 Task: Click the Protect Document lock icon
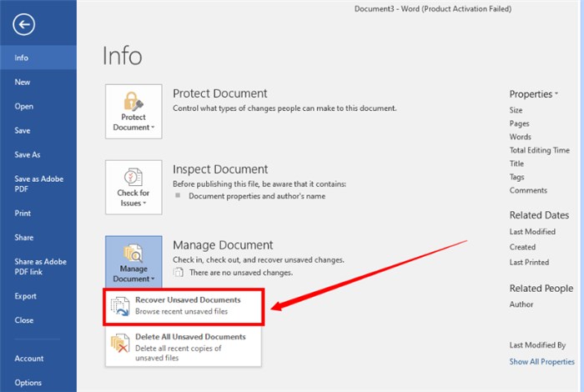[133, 101]
